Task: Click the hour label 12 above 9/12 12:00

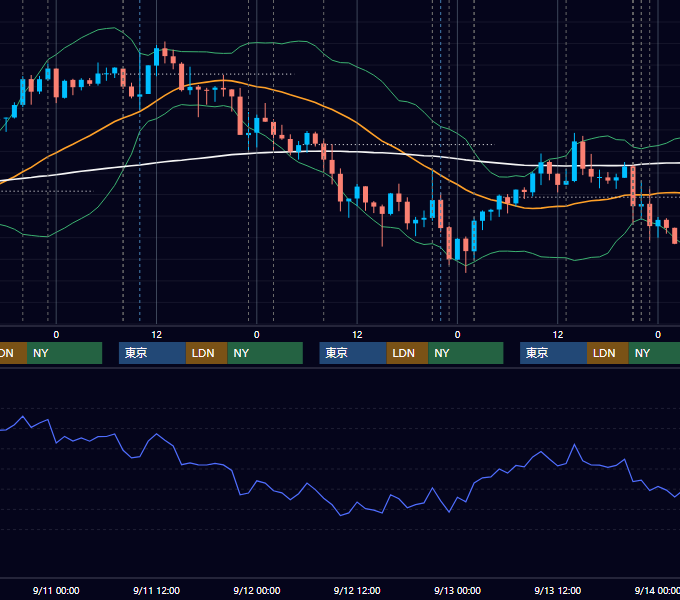Action: coord(357,335)
